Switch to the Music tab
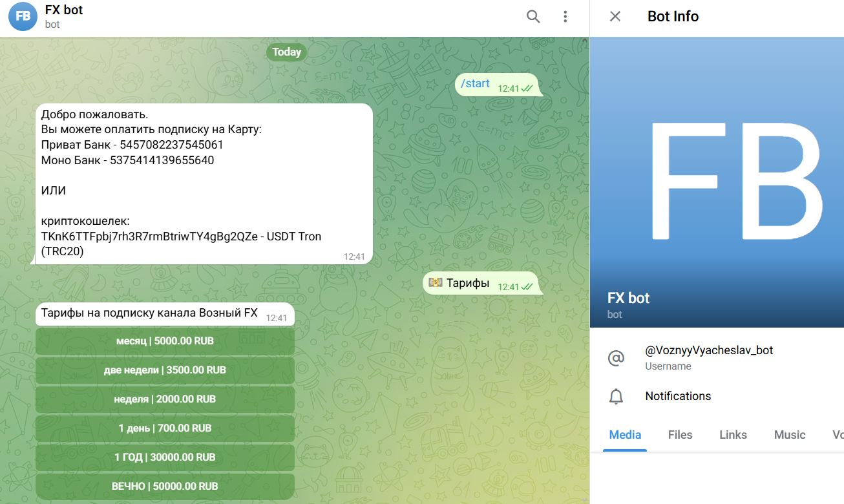The image size is (844, 504). click(790, 435)
